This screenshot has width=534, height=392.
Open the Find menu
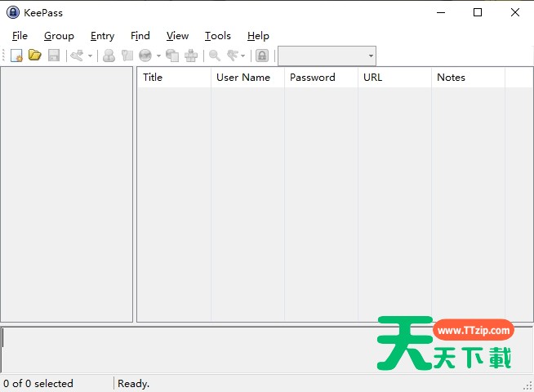point(140,36)
